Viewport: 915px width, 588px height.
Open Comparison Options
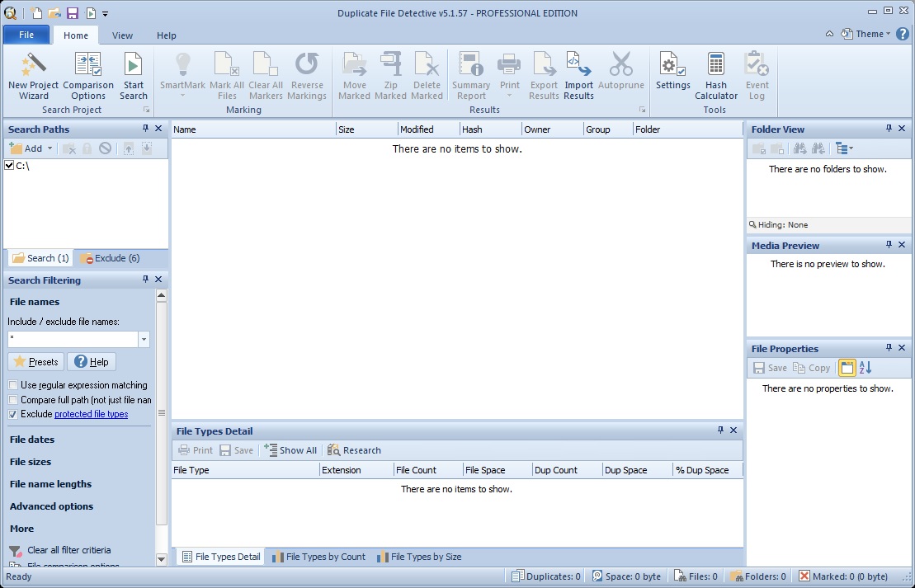(x=88, y=76)
